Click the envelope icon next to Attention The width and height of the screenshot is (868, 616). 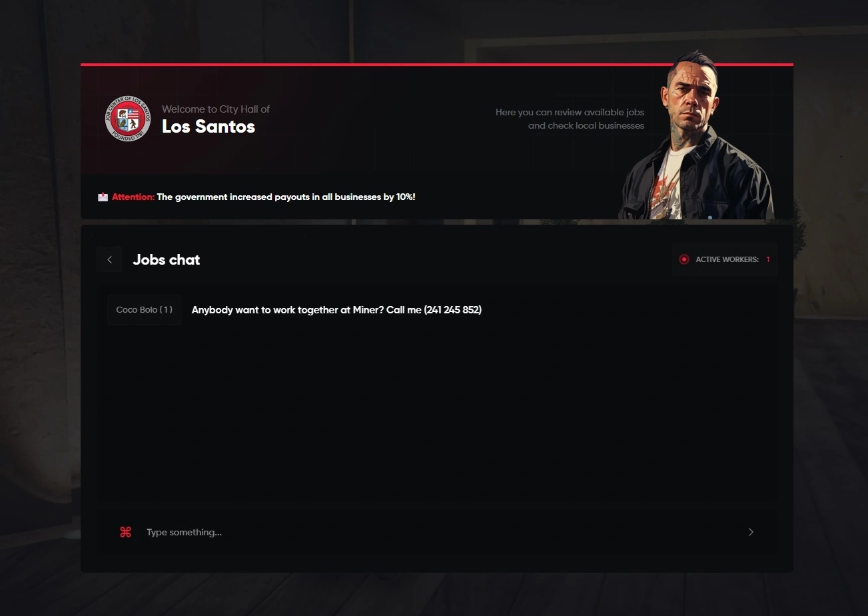[x=103, y=197]
